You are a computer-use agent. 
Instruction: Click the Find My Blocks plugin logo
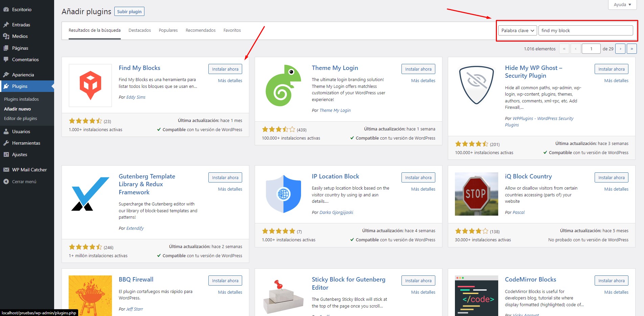click(90, 86)
